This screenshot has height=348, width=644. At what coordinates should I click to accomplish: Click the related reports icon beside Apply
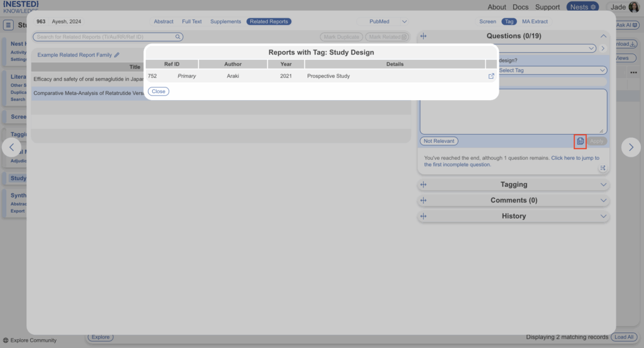(x=580, y=141)
